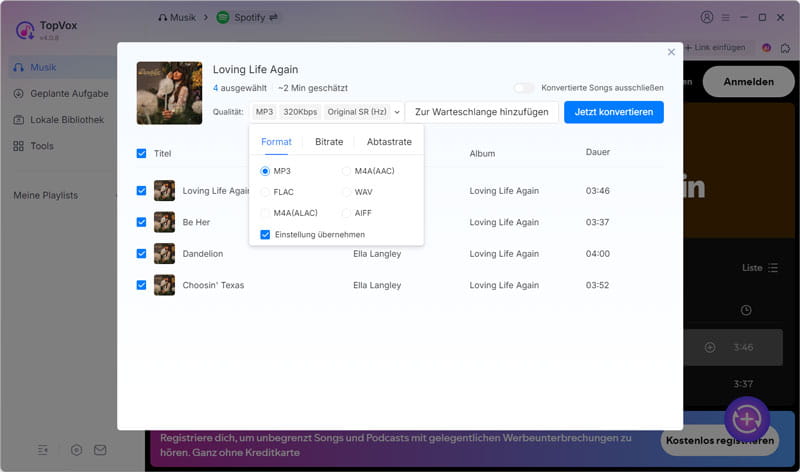Open the settings circle icon at sidebar bottom
This screenshot has width=800, height=472.
pos(76,450)
